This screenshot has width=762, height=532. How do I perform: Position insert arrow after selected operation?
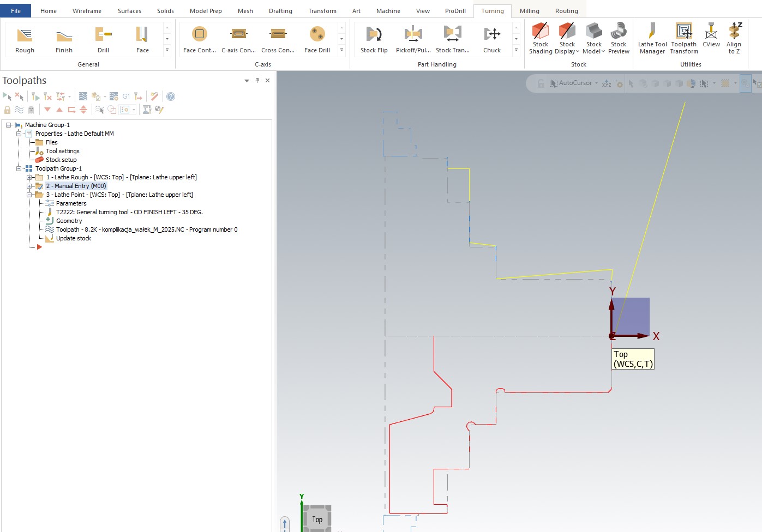(71, 110)
